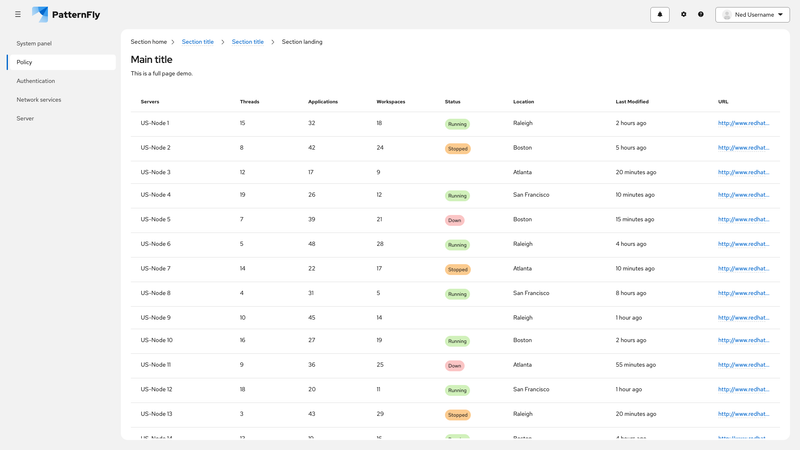This screenshot has width=800, height=450.
Task: Toggle the hamburger navigation menu
Action: (18, 14)
